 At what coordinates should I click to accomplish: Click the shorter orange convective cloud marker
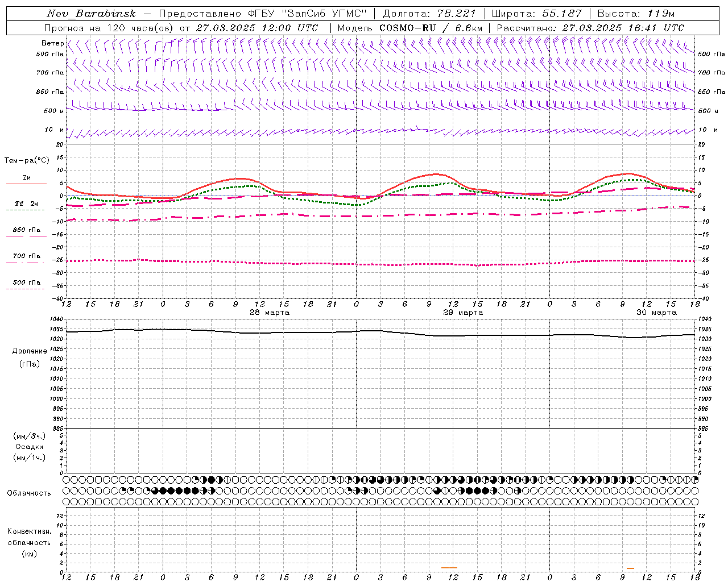click(630, 568)
